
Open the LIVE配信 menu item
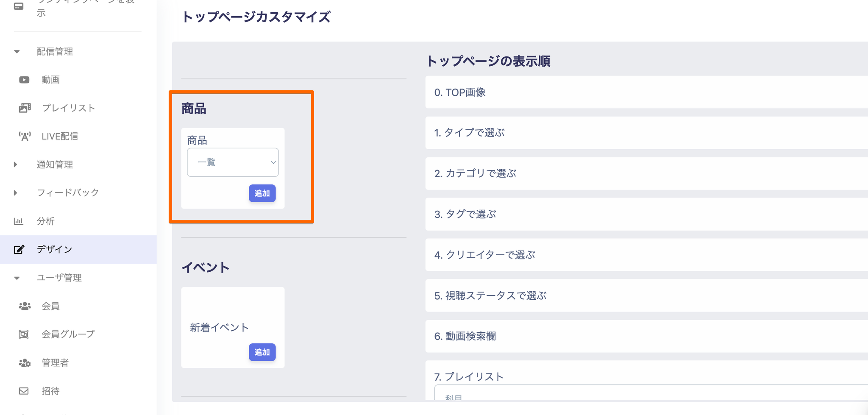pyautogui.click(x=60, y=136)
